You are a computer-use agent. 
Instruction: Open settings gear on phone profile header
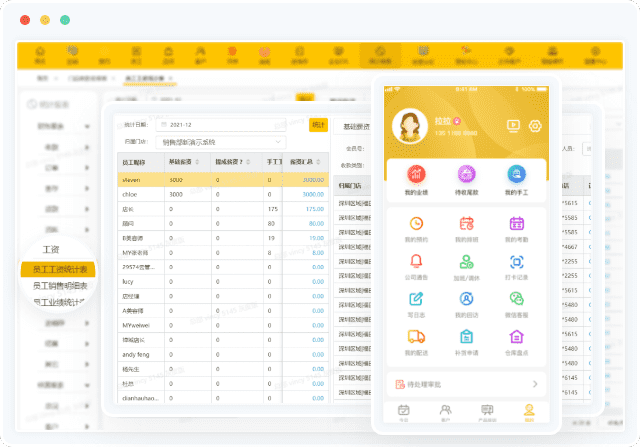coord(535,126)
